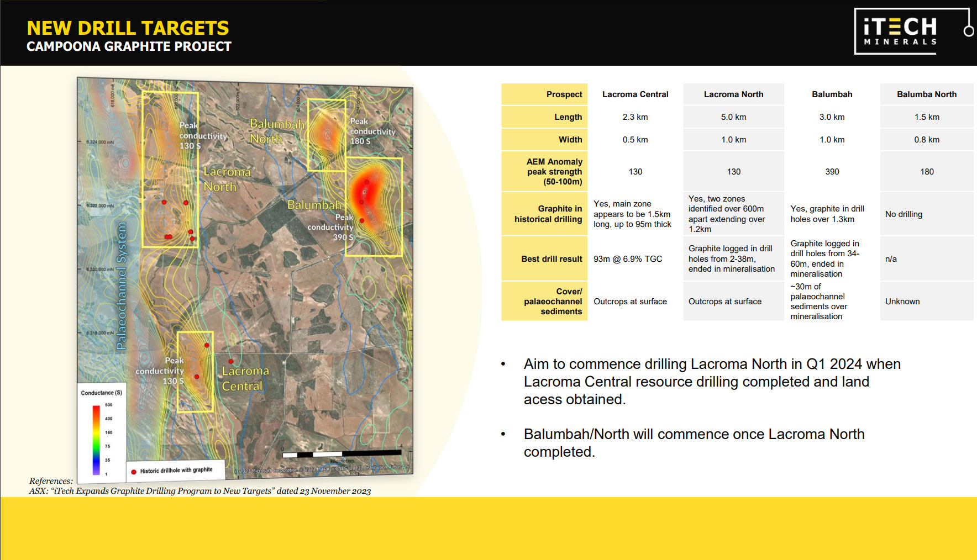Click the 'CAMPOONA GRAPHITE PROJECT' subtitle

[x=129, y=46]
